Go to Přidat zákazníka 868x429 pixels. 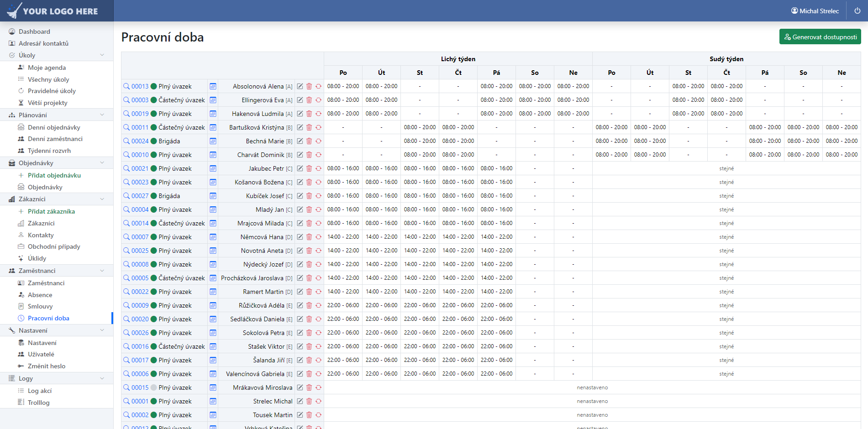tap(51, 211)
